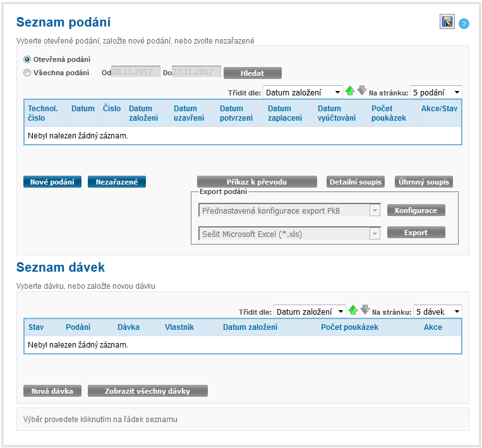482x448 pixels.
Task: Select the Všechna podání radio button
Action: [27, 73]
